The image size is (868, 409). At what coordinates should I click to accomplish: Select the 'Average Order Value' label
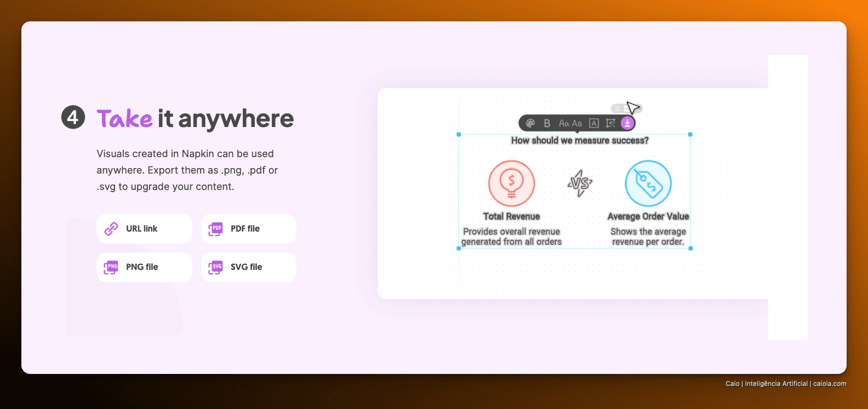[648, 216]
